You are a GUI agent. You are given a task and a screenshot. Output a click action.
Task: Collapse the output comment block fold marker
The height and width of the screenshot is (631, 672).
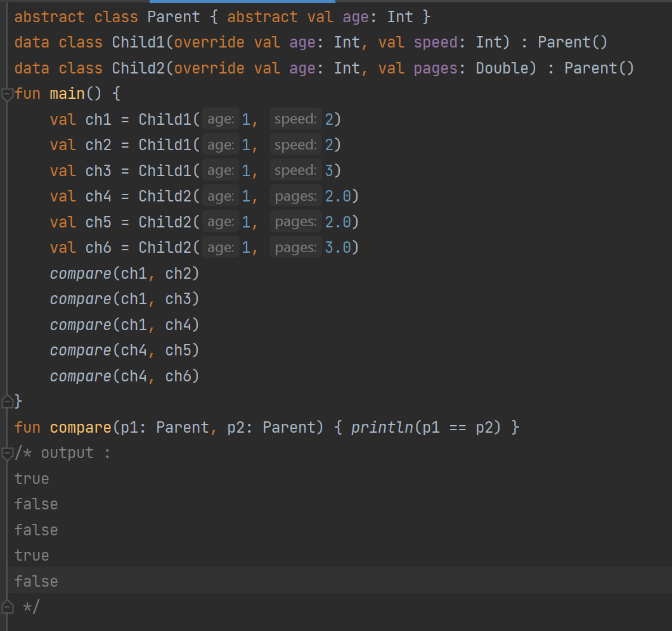[x=7, y=453]
